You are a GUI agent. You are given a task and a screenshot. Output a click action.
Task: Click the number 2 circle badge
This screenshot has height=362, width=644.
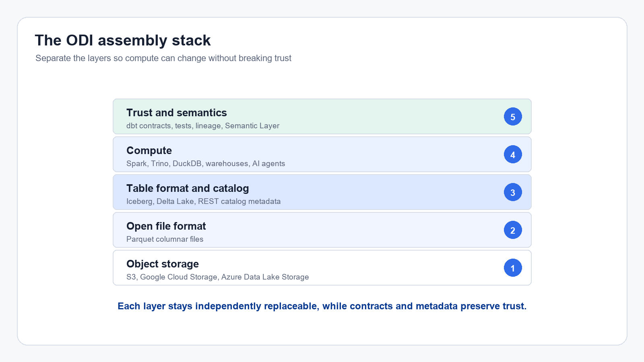pos(513,230)
